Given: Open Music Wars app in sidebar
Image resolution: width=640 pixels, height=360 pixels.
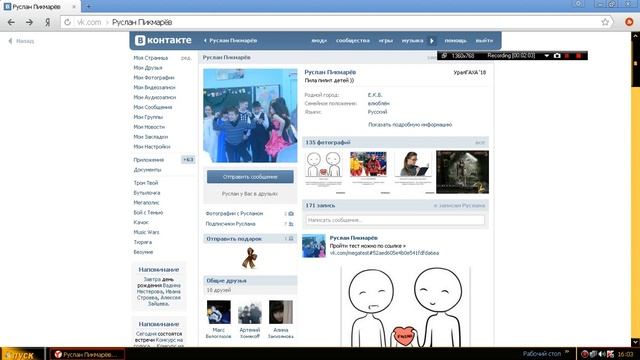Looking at the screenshot, I should [146, 232].
